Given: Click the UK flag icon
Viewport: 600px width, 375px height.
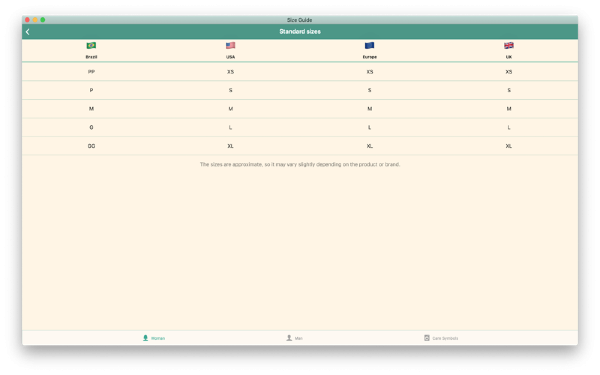Looking at the screenshot, I should coord(509,46).
